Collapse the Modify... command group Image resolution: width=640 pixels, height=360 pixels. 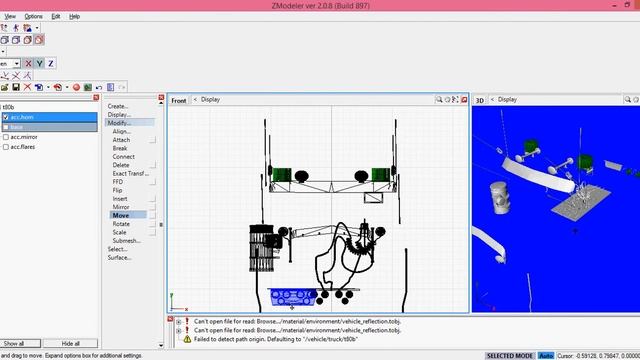tap(130, 123)
